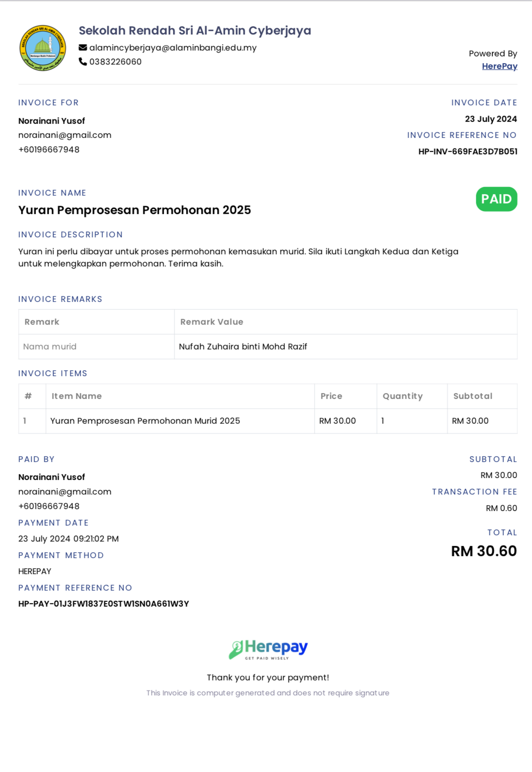Click Nufah Zuhaira binti Mohd Razif cell
This screenshot has width=532, height=772.
click(x=346, y=346)
